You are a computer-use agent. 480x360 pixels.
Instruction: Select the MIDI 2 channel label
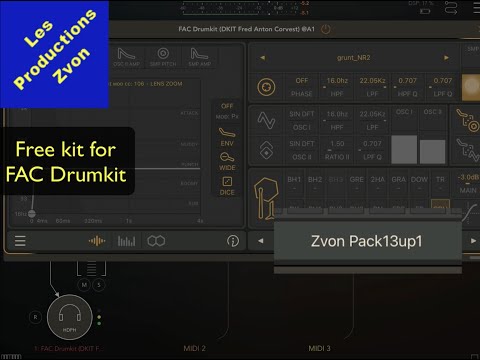tap(194, 349)
